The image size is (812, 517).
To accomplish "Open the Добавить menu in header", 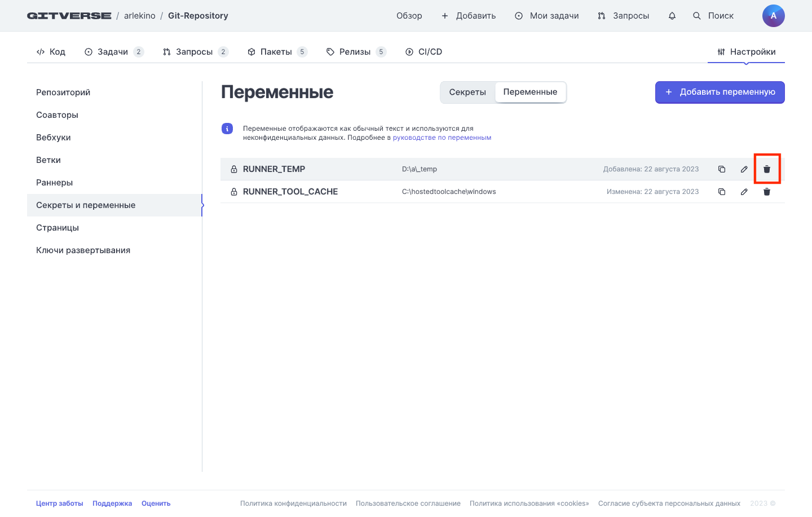I will pyautogui.click(x=469, y=16).
